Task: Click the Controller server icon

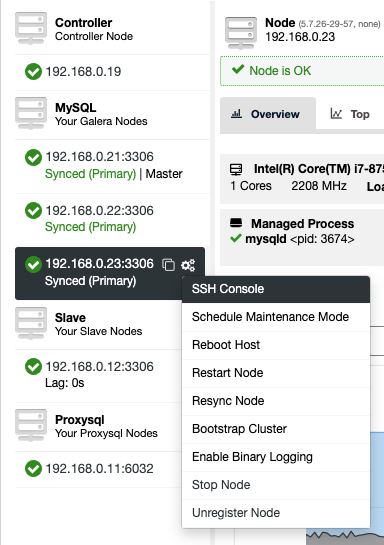Action: click(31, 29)
